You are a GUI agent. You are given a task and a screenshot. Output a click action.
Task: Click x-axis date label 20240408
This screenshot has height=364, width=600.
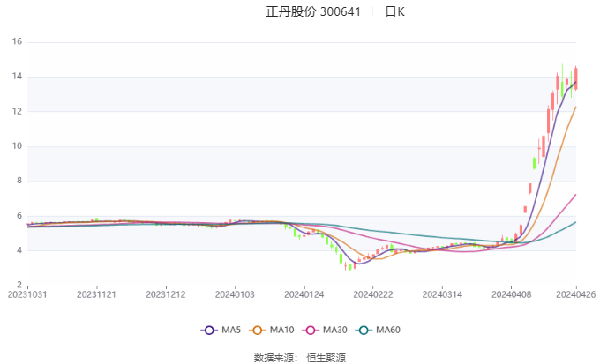511,294
